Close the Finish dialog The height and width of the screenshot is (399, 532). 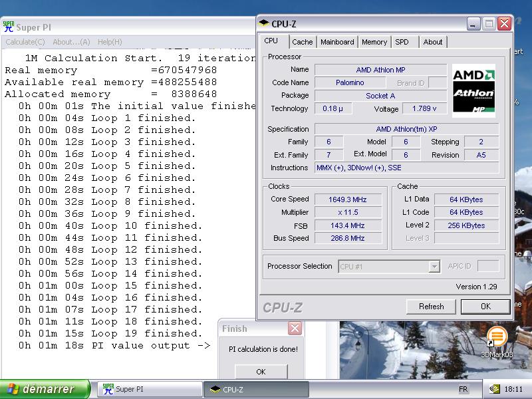click(x=295, y=329)
